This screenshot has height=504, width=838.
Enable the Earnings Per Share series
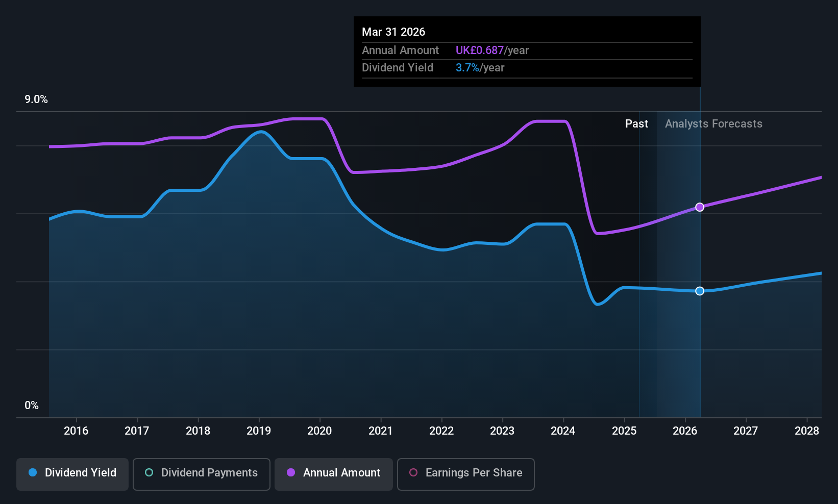[466, 474]
